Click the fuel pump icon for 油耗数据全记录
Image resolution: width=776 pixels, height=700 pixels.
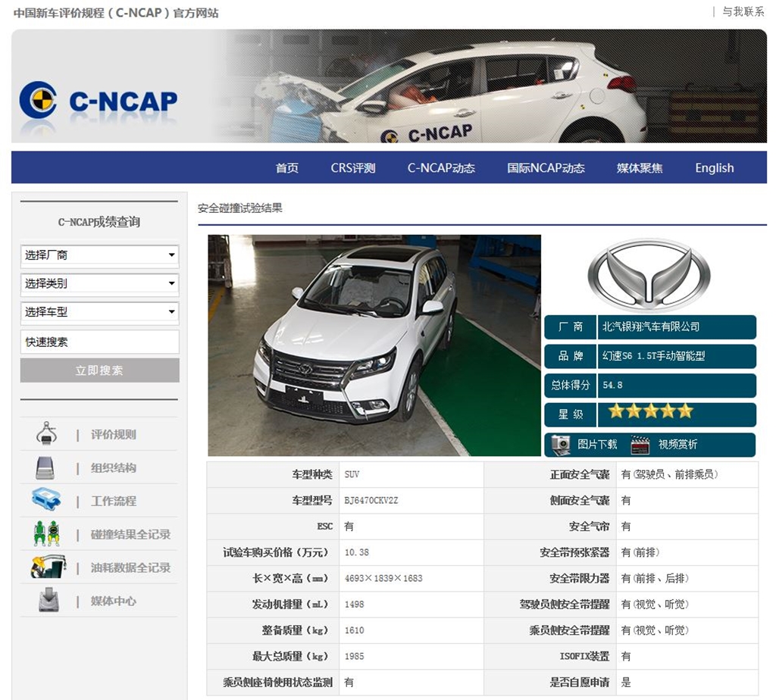pyautogui.click(x=48, y=567)
